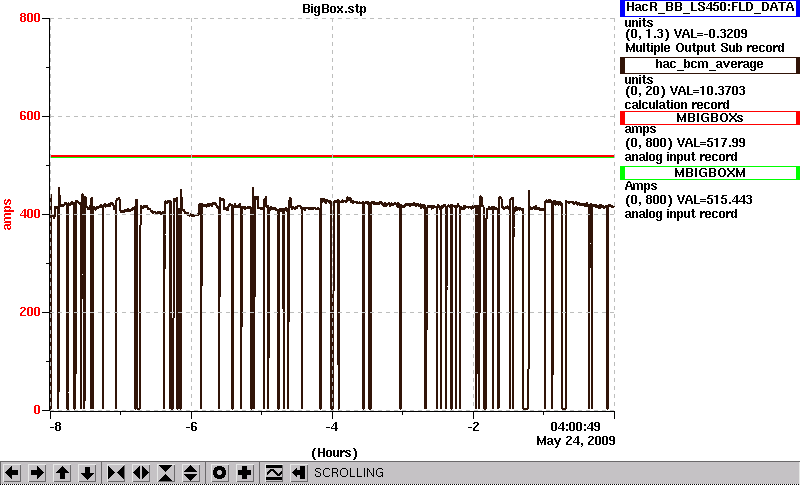Click the return-arrow scroll mode button

(299, 473)
